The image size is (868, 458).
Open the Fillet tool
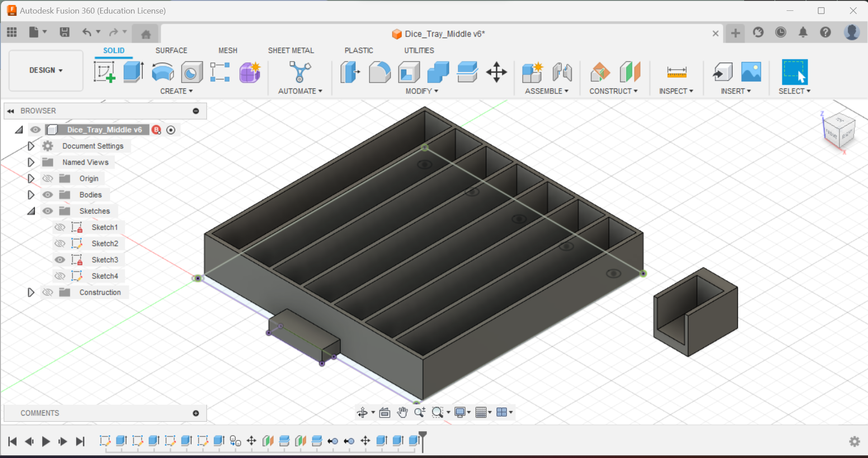click(x=380, y=72)
